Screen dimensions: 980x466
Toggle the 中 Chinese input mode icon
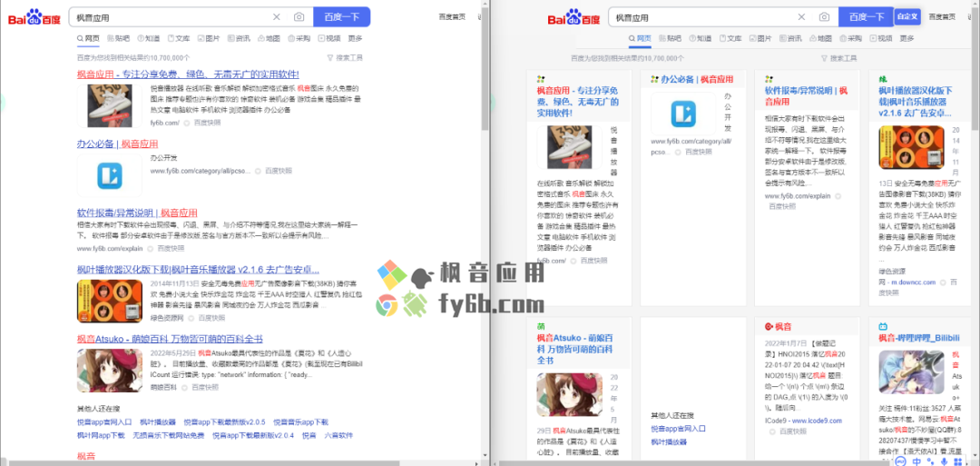917,461
